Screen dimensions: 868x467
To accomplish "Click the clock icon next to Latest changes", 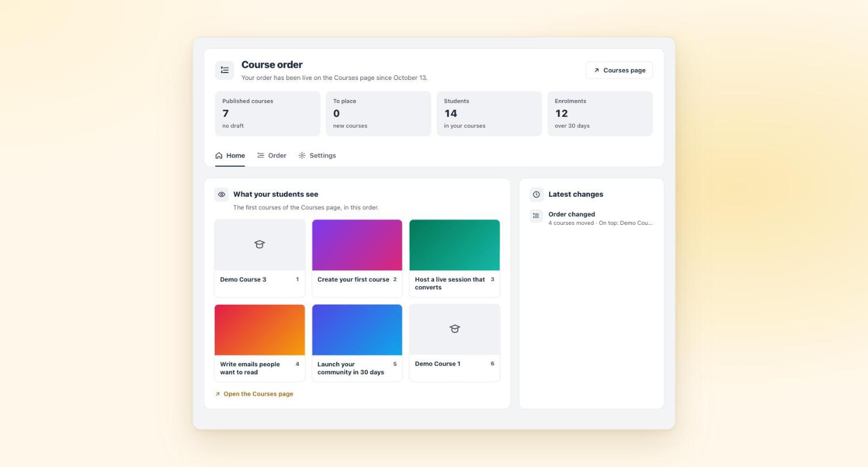I will click(x=536, y=194).
